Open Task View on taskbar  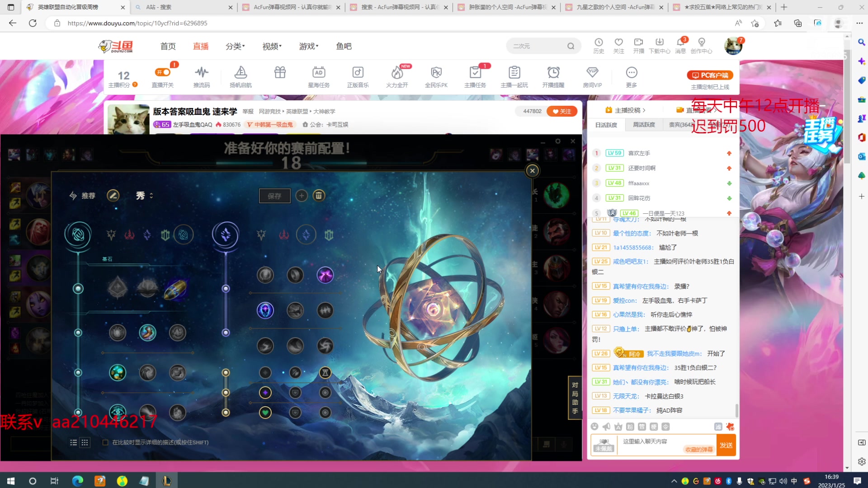click(x=54, y=481)
